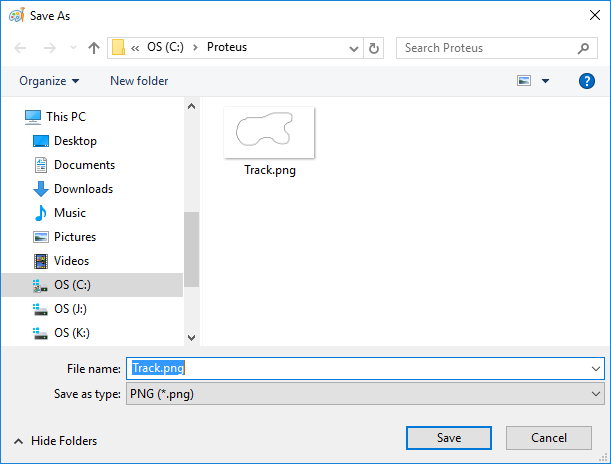Open the Videos folder in sidebar

(71, 261)
